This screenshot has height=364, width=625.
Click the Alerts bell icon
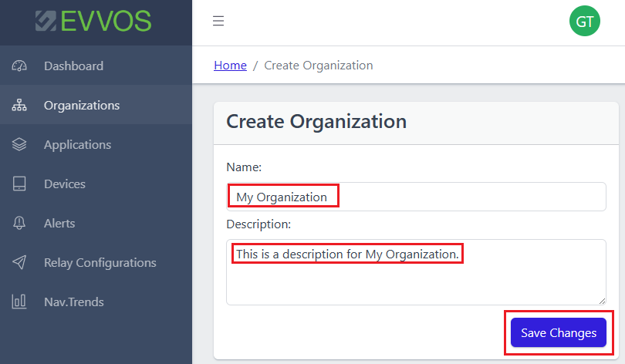[x=19, y=223]
